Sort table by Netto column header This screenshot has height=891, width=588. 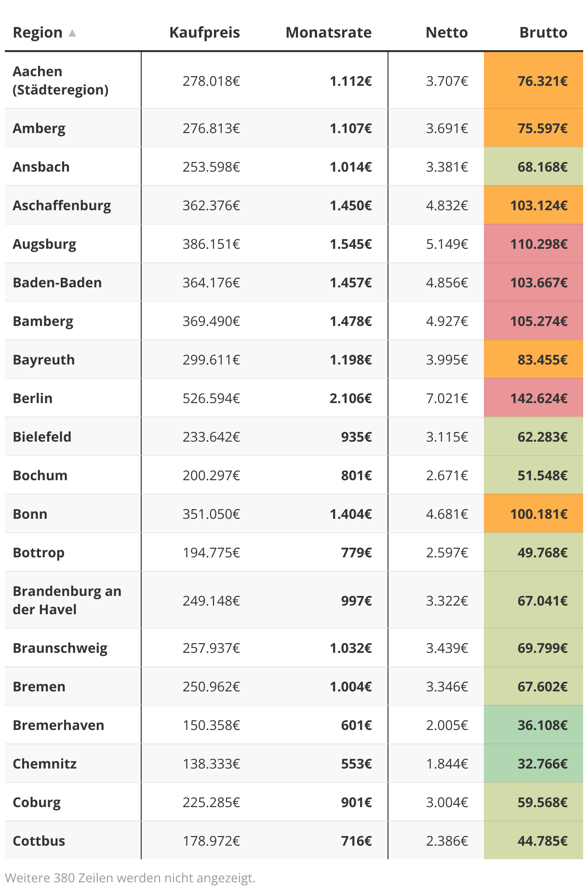point(446,32)
